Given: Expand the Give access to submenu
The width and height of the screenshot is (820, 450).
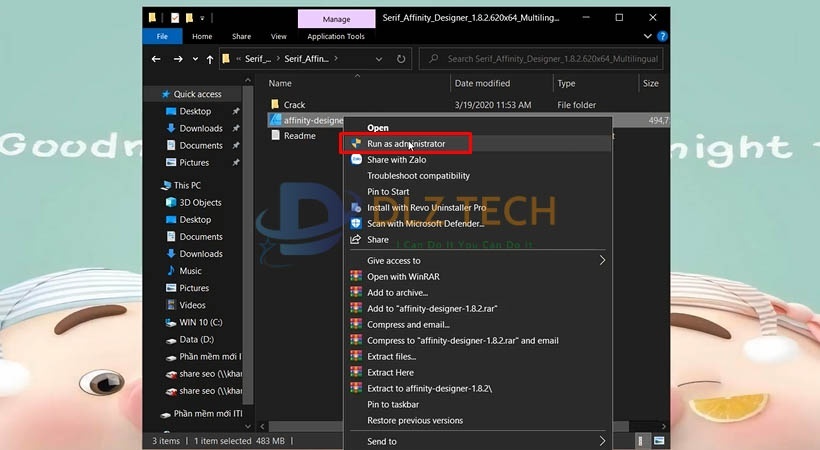Looking at the screenshot, I should [602, 260].
